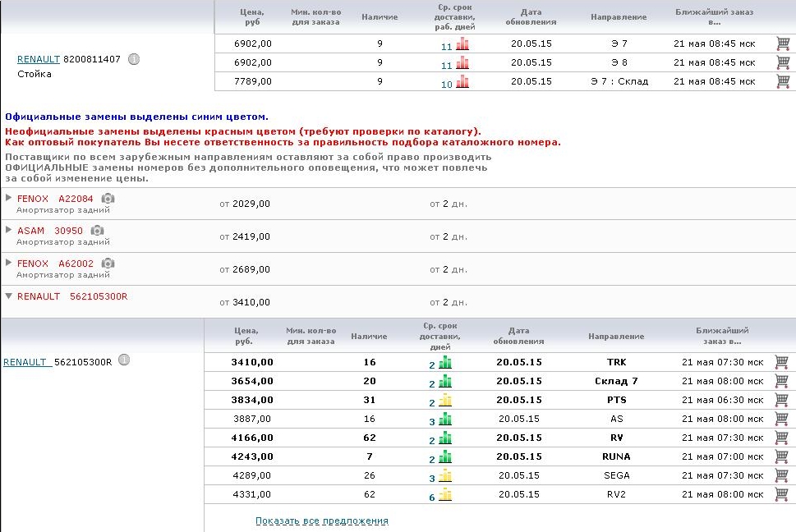Open info icon next to RENAULT 8200811407
The image size is (796, 532).
click(x=134, y=59)
